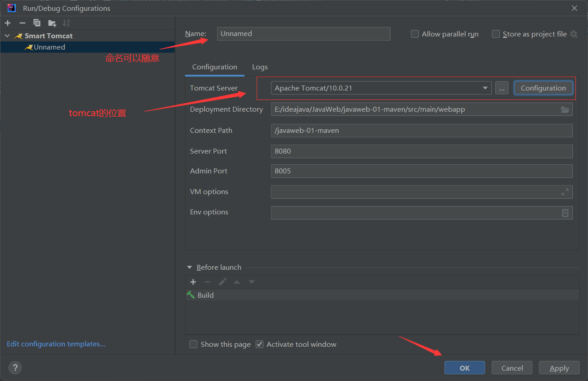Select the Smart Tomcat group
The image size is (588, 381).
coord(48,36)
